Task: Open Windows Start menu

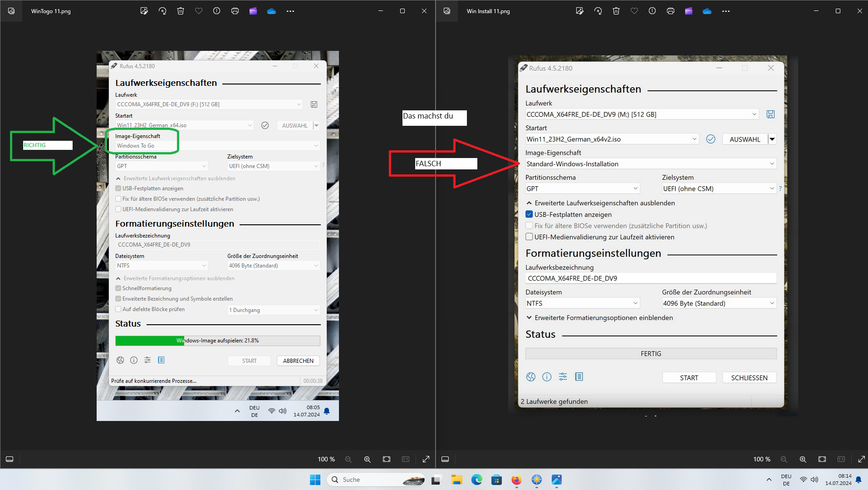Action: [315, 480]
